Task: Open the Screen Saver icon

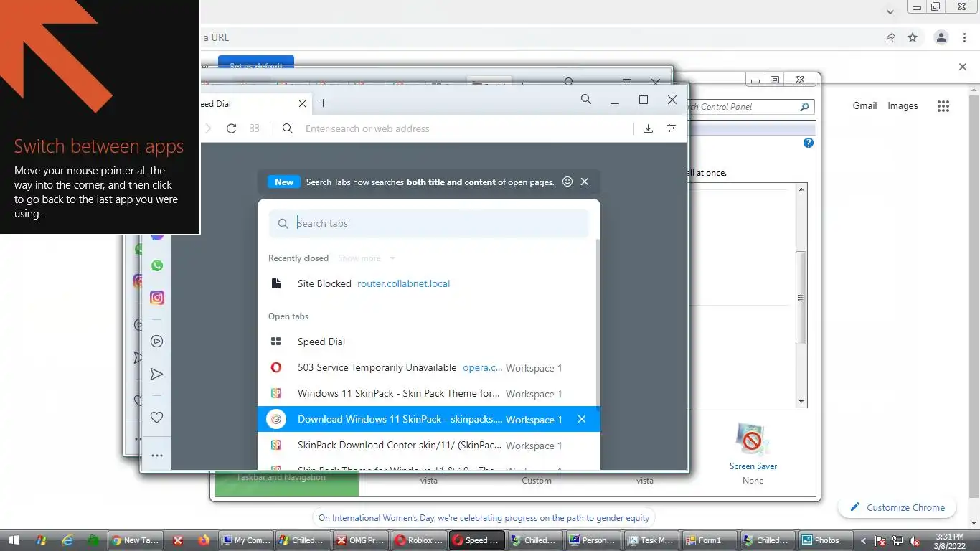Action: click(x=752, y=439)
